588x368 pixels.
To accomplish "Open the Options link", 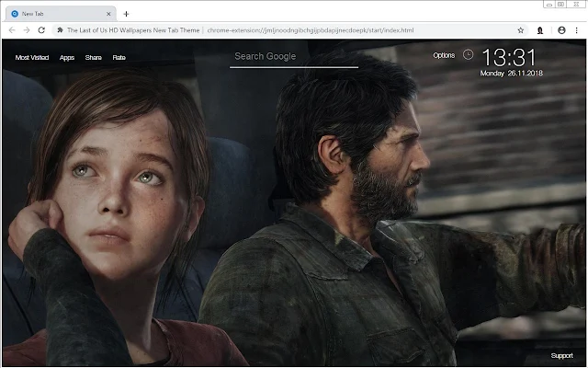I will point(444,55).
